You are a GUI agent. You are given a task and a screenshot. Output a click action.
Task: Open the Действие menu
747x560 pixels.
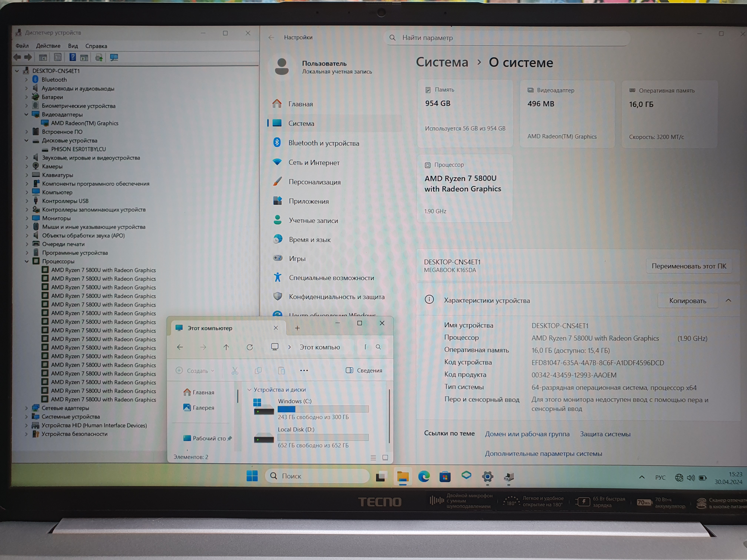tap(48, 46)
